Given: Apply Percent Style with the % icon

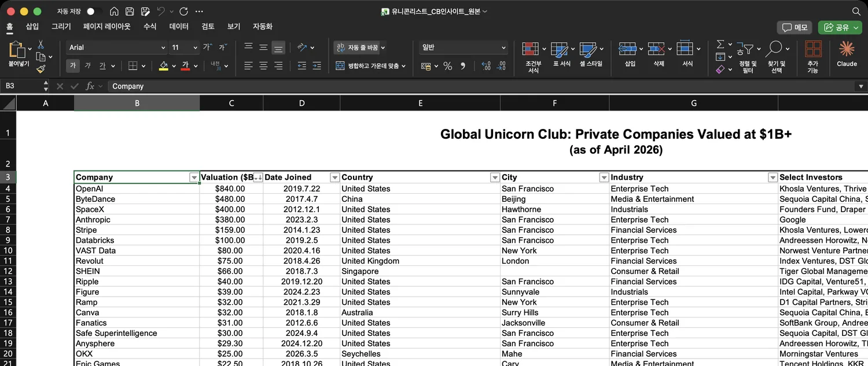Looking at the screenshot, I should tap(447, 66).
